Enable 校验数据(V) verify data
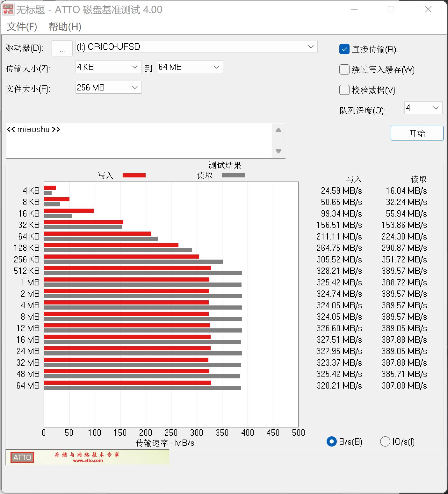Image resolution: width=448 pixels, height=494 pixels. point(344,90)
